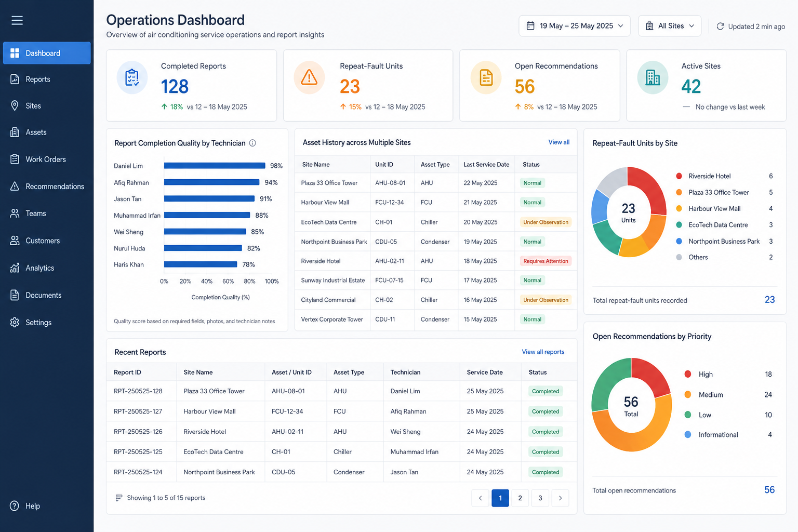Click the info icon beside Report Completion Quality
Screen dimensions: 798x532
(252, 143)
